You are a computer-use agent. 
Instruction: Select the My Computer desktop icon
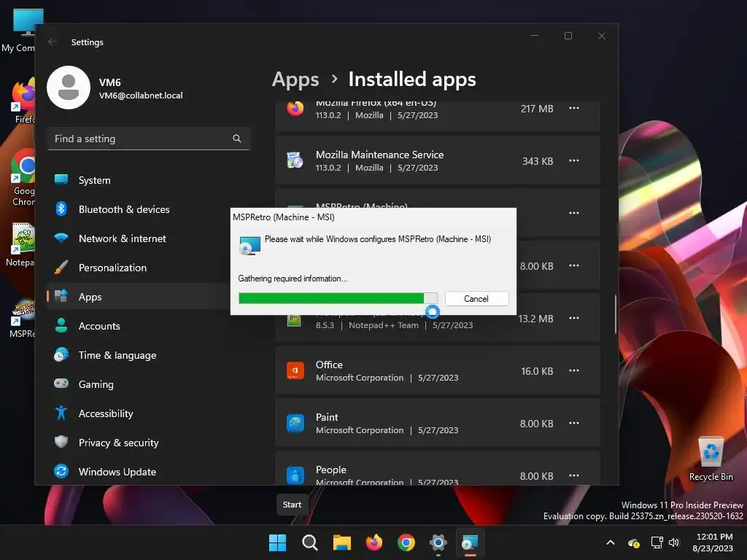pyautogui.click(x=19, y=31)
